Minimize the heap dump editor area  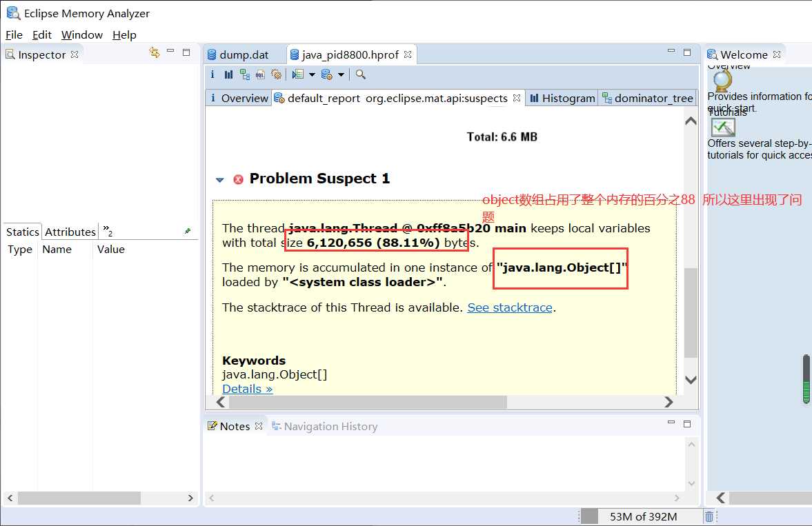click(x=671, y=51)
